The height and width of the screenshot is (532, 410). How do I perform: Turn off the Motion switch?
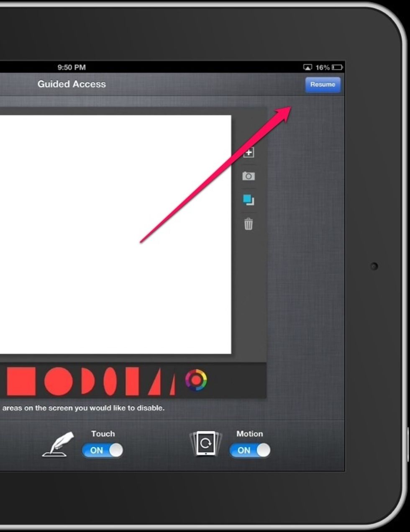coord(250,450)
